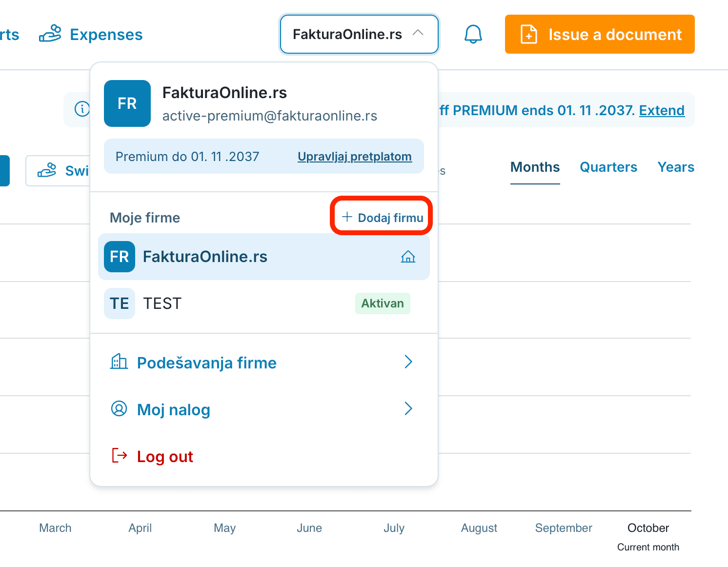
Task: Click the April axis label
Action: pos(140,528)
